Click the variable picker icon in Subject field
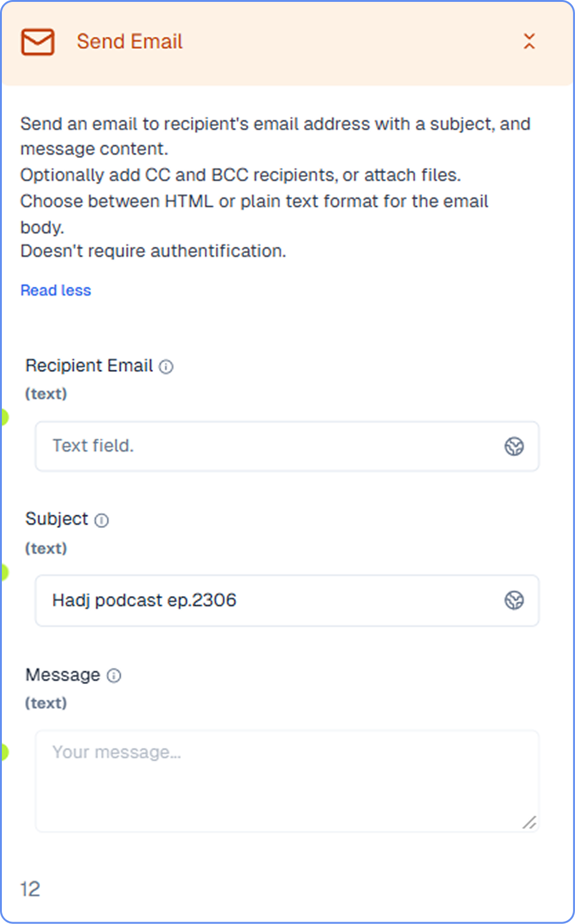 [514, 600]
